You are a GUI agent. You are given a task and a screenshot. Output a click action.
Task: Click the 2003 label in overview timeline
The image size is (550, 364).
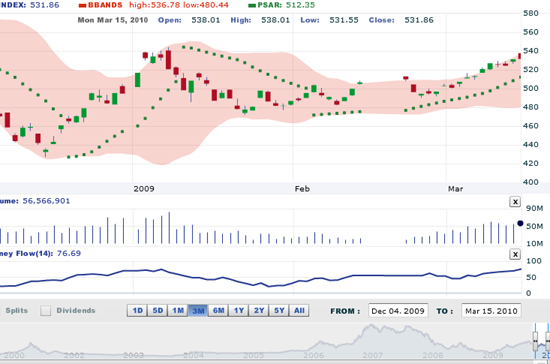tap(133, 356)
